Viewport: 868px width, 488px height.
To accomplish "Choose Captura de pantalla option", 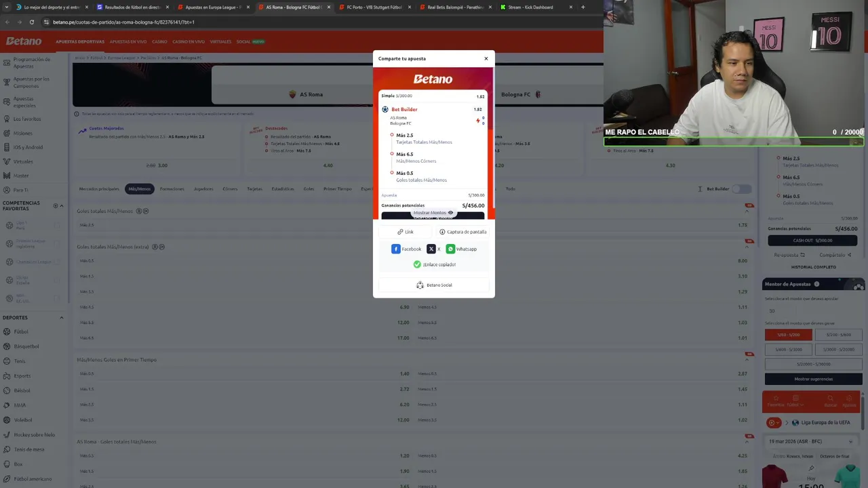I will 462,232.
